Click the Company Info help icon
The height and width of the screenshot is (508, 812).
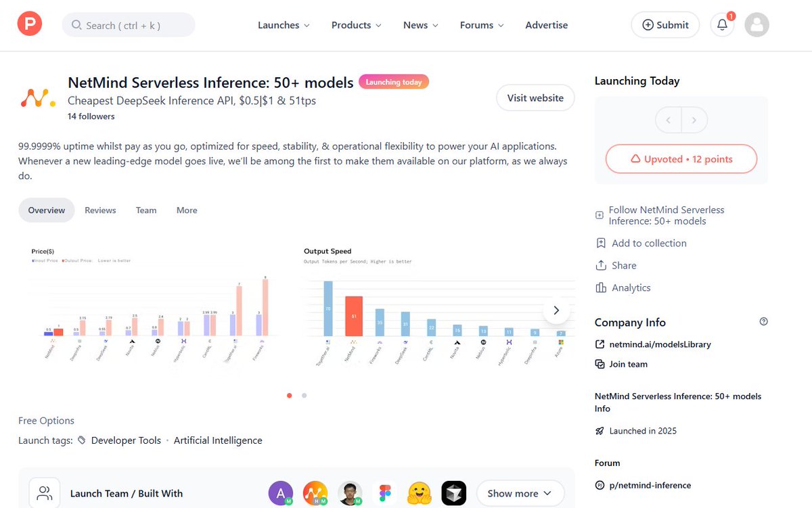click(764, 322)
